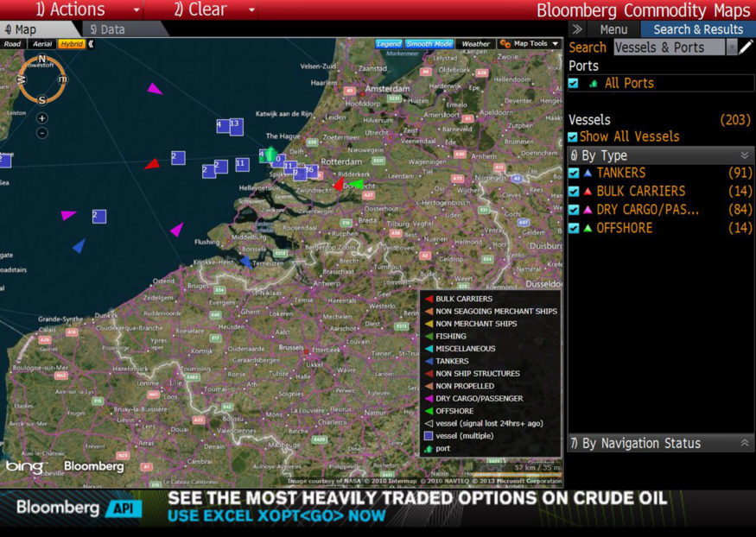Click the TANKERS count (91)

coord(740,173)
